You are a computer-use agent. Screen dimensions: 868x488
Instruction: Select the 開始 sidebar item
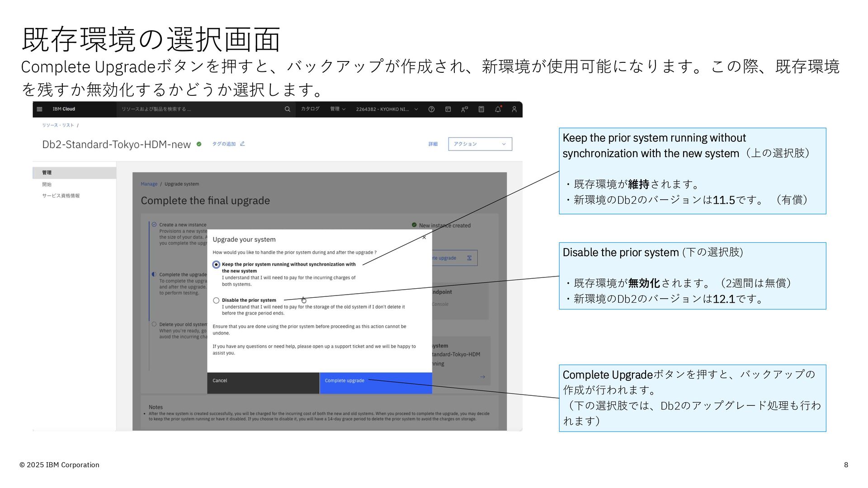click(47, 184)
